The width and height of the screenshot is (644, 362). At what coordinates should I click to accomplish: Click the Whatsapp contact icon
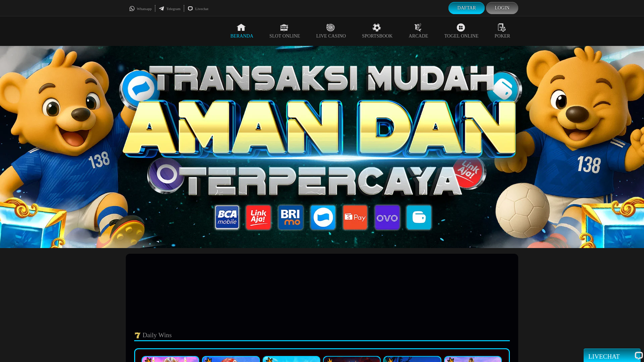(132, 9)
